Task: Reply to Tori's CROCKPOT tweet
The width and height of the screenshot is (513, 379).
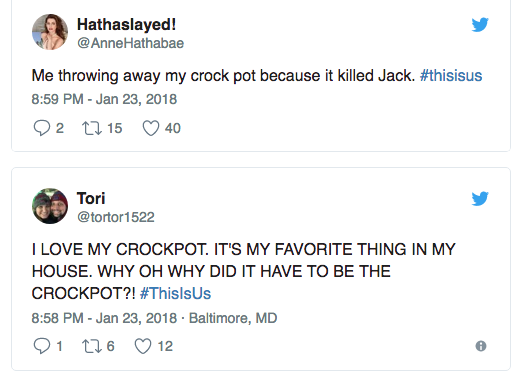Action: point(42,346)
